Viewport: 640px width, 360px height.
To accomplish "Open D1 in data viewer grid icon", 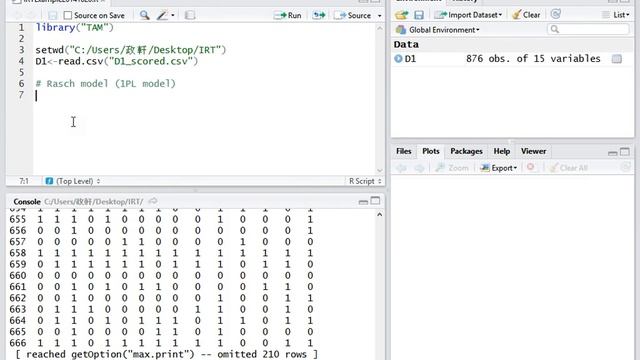I will (617, 59).
